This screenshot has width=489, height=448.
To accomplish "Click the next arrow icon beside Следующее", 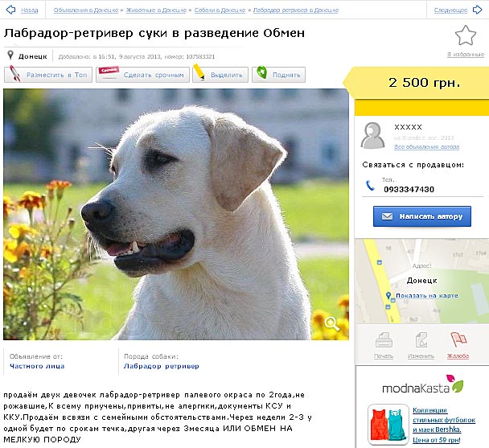I will (477, 10).
